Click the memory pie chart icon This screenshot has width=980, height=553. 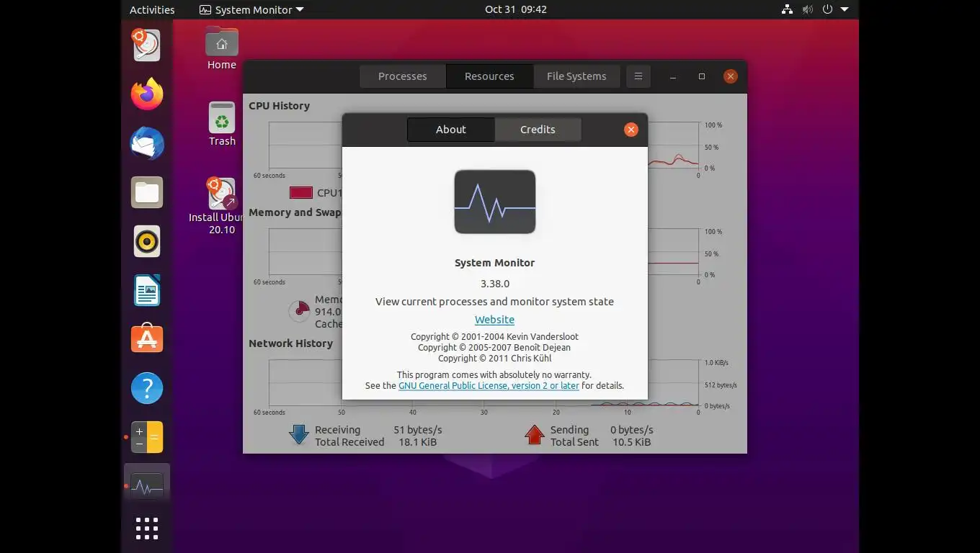click(299, 311)
